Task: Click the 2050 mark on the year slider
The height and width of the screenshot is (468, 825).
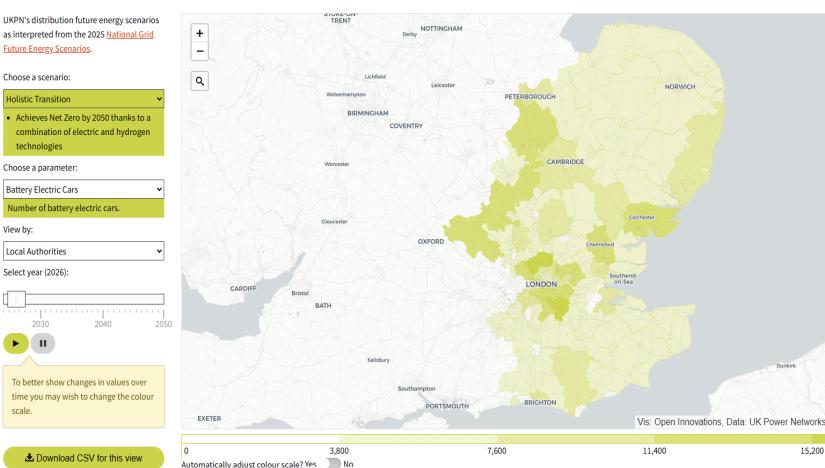Action: 163,324
